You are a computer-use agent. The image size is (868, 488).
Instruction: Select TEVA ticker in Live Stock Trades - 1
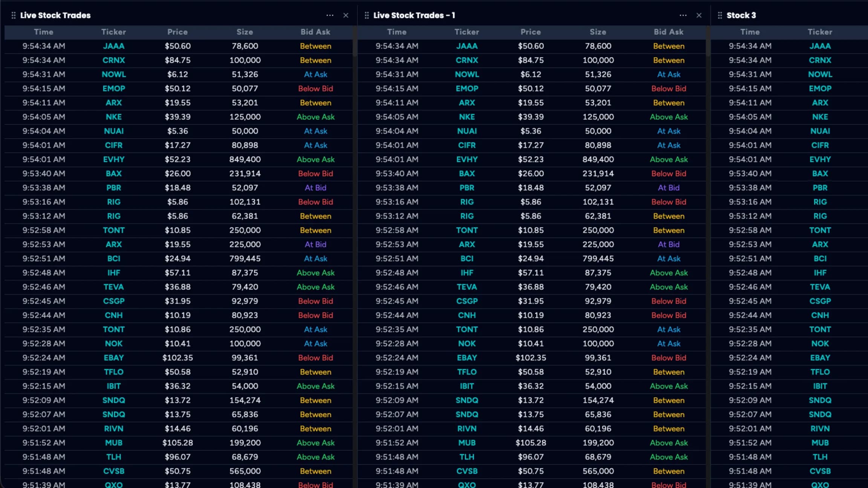pos(467,287)
